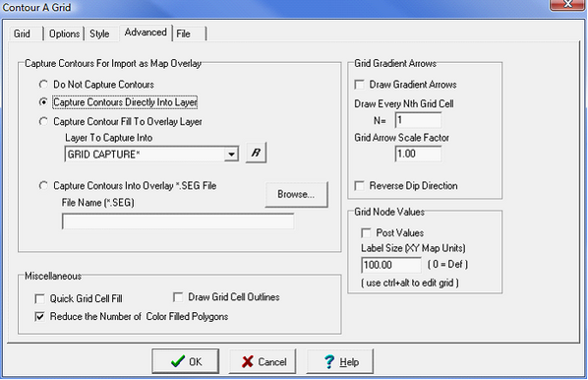Confirm with the OK button
The height and width of the screenshot is (380, 588).
[186, 361]
